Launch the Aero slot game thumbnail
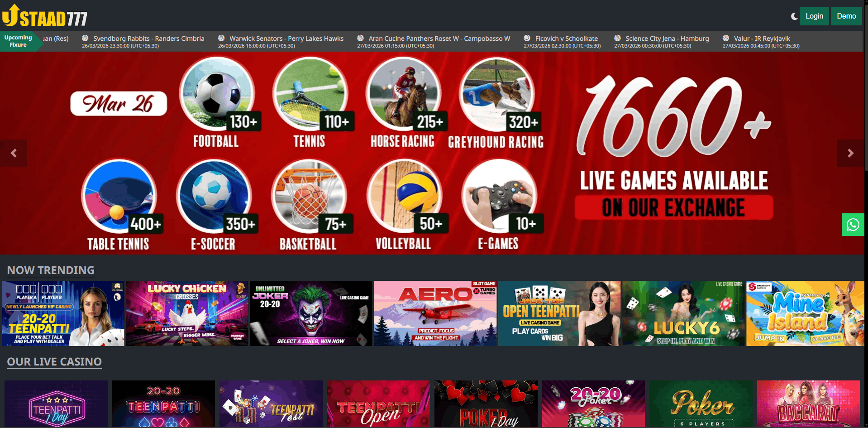868x428 pixels. tap(435, 313)
